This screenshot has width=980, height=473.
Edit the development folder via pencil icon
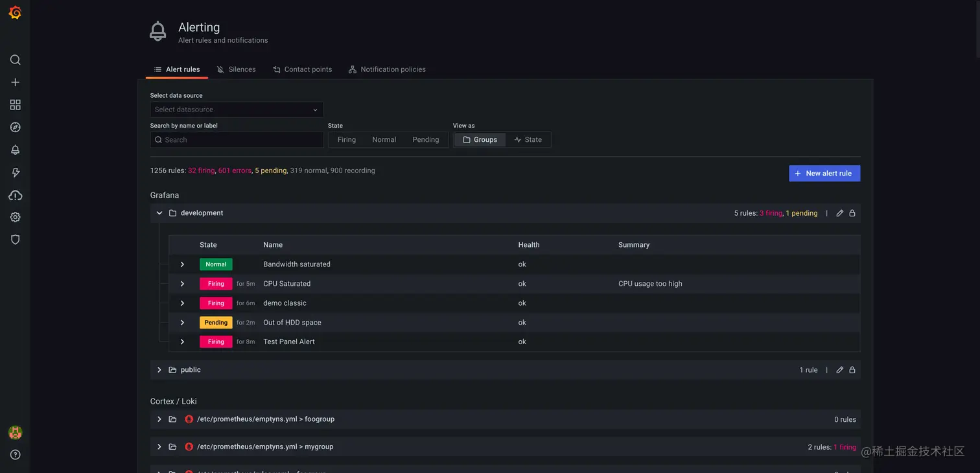(x=840, y=213)
